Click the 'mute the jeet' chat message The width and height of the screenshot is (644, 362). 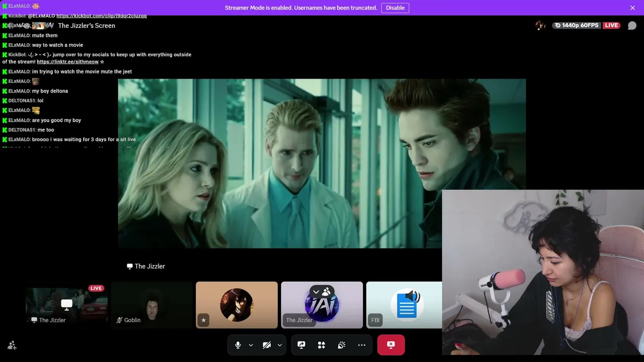[x=82, y=71]
